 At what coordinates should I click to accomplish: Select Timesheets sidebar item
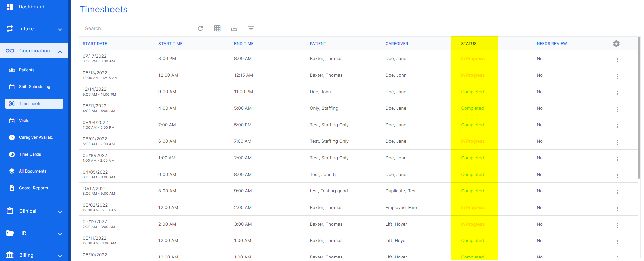coord(34,104)
